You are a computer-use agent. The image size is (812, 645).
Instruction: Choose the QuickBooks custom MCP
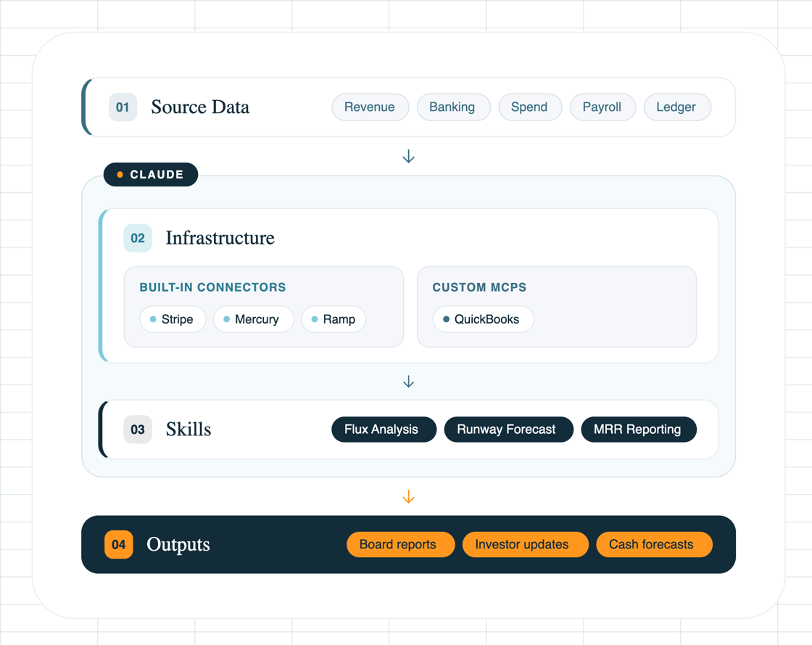point(483,319)
